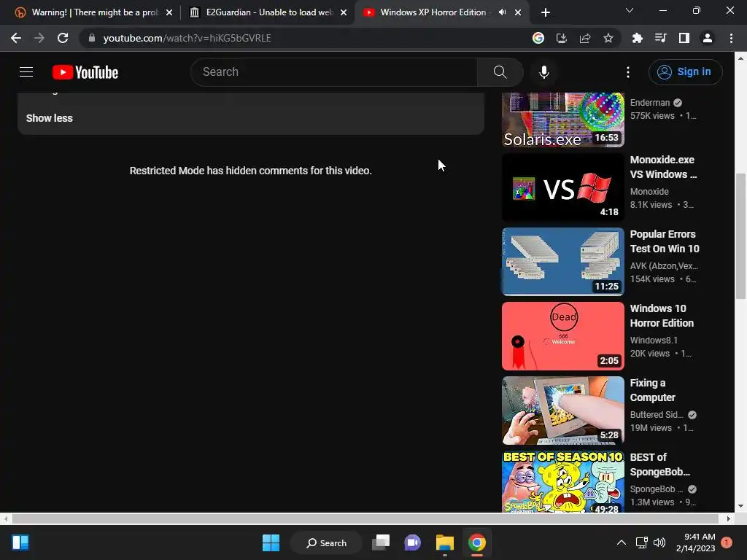Screen dimensions: 747x560
Task: Open BEST of SpongeBob video title
Action: pos(660,464)
